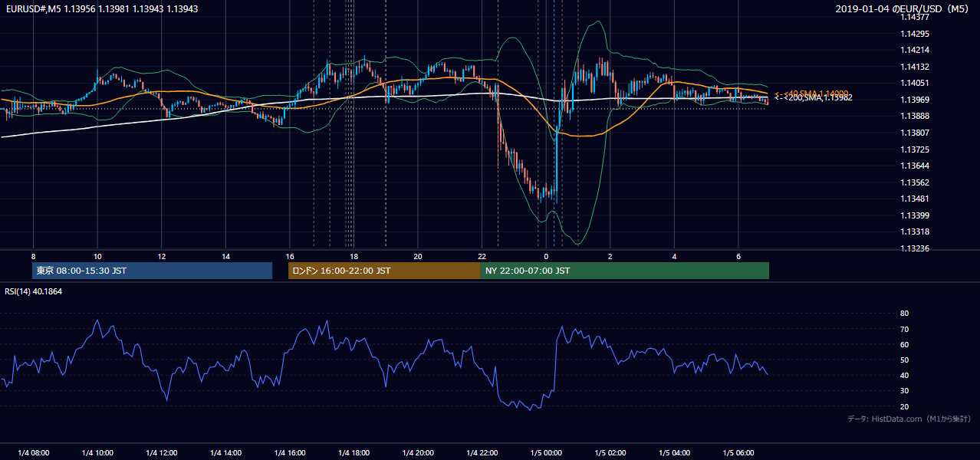Click the time label 1/4 10:00
Viewport: 980px width, 460px height.
click(x=97, y=453)
